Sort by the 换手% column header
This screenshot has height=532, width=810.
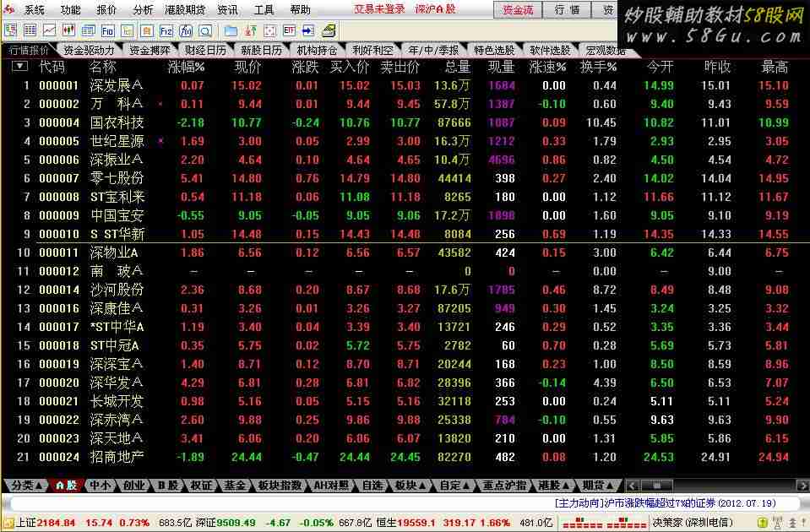tap(598, 67)
